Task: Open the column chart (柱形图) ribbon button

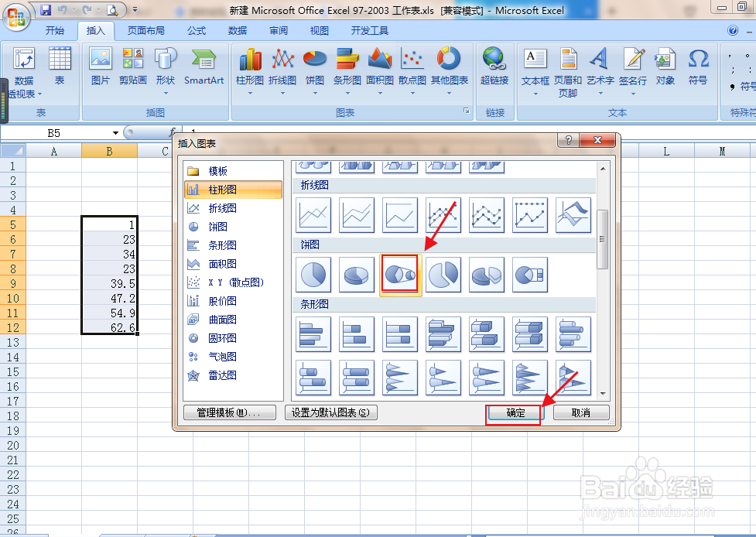Action: tap(250, 71)
